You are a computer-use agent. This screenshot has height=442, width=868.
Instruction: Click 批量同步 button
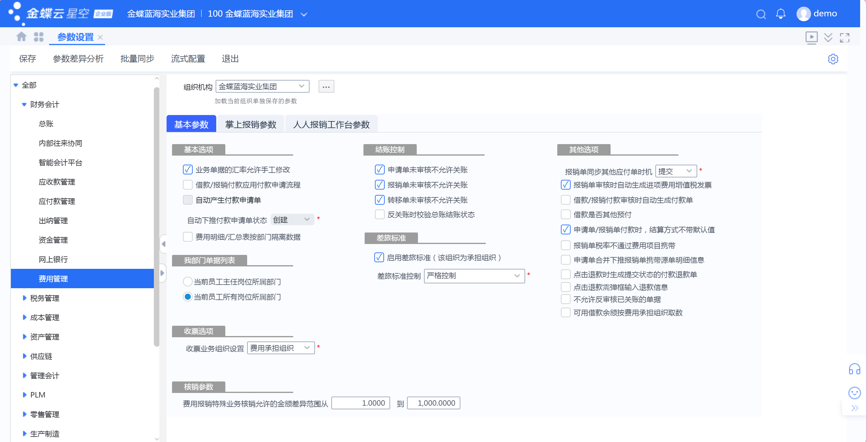pos(137,59)
